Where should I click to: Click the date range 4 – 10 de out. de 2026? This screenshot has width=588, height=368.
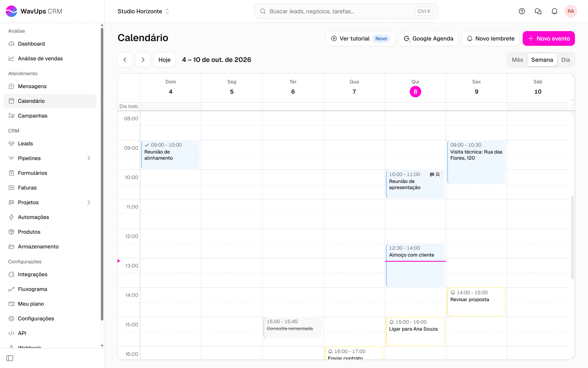pos(216,60)
